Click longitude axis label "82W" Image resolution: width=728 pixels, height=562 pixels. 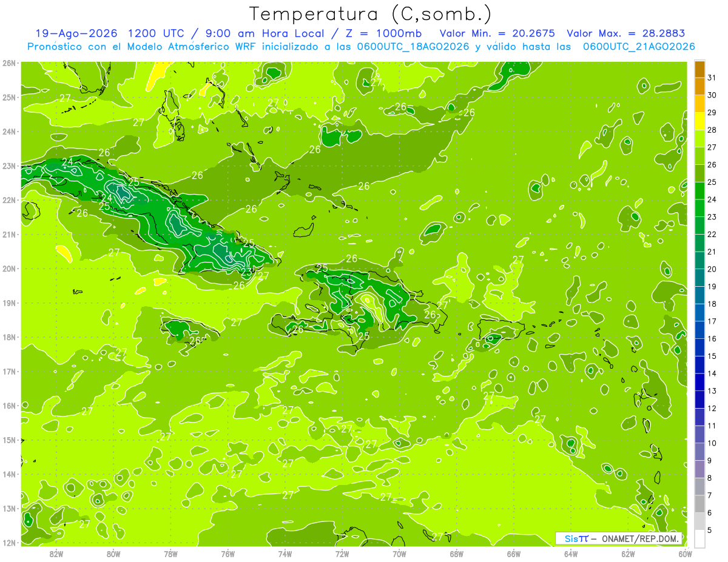click(56, 554)
